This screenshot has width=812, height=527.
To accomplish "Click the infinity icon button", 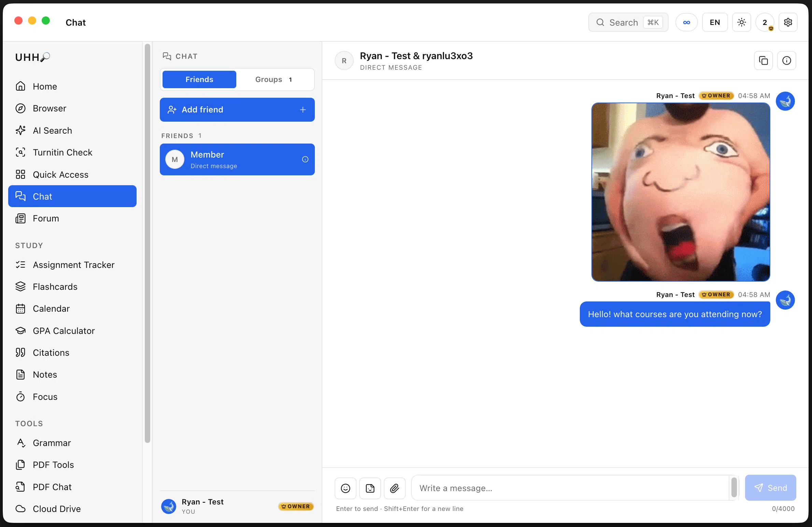I will [x=687, y=22].
